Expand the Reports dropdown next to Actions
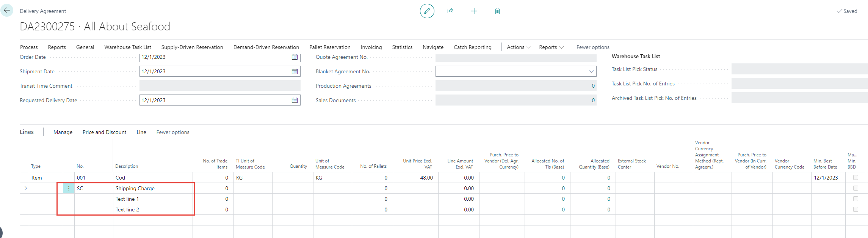The width and height of the screenshot is (868, 238). 551,47
